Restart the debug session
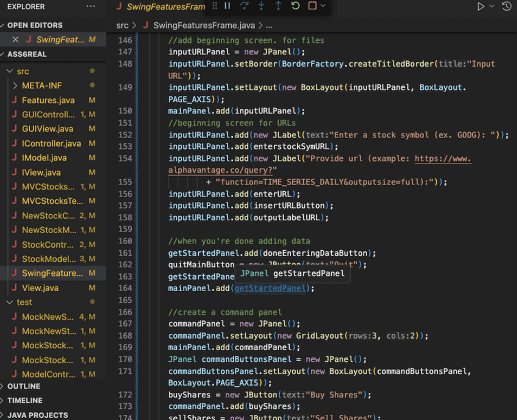The height and width of the screenshot is (420, 517). click(x=296, y=6)
